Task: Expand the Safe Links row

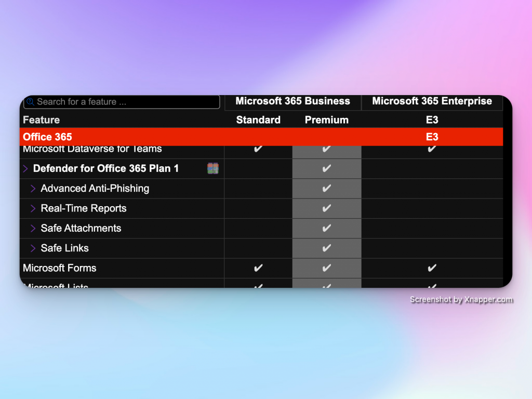Action: [33, 248]
